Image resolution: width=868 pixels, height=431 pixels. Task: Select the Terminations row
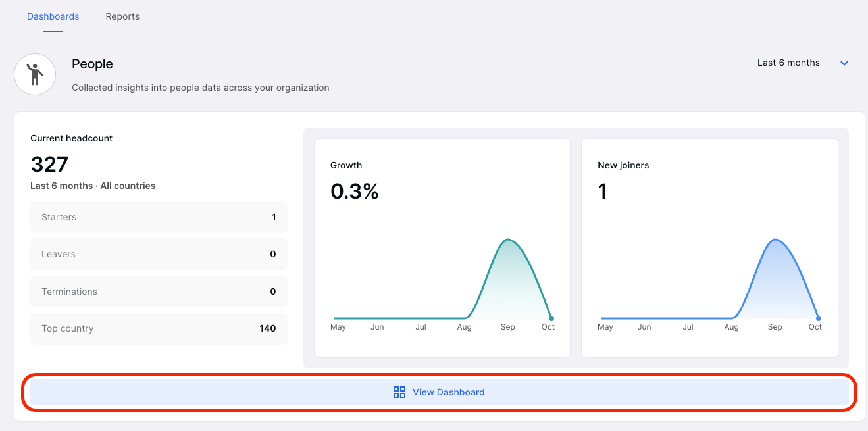[159, 291]
